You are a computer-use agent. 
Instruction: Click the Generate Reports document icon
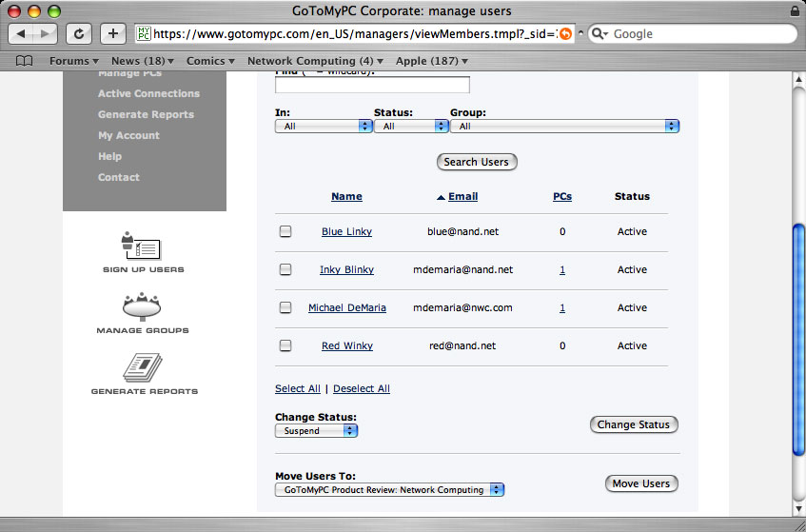[x=142, y=367]
